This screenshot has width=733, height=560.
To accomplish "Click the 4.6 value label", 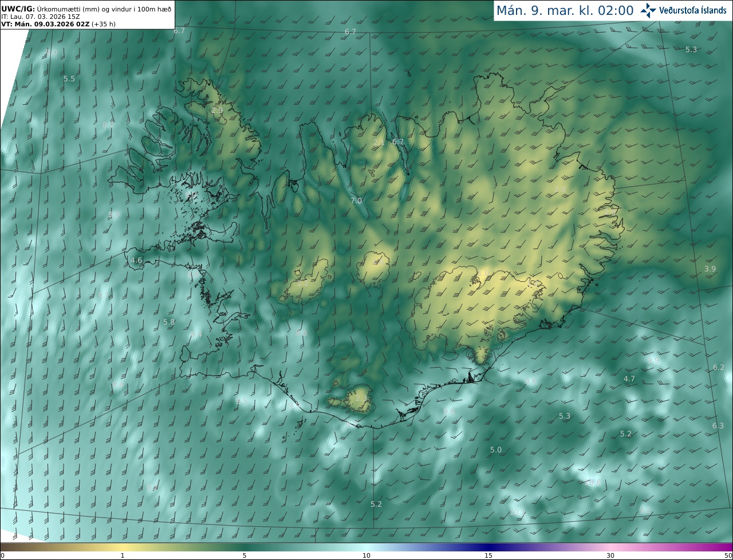I will coord(136,260).
